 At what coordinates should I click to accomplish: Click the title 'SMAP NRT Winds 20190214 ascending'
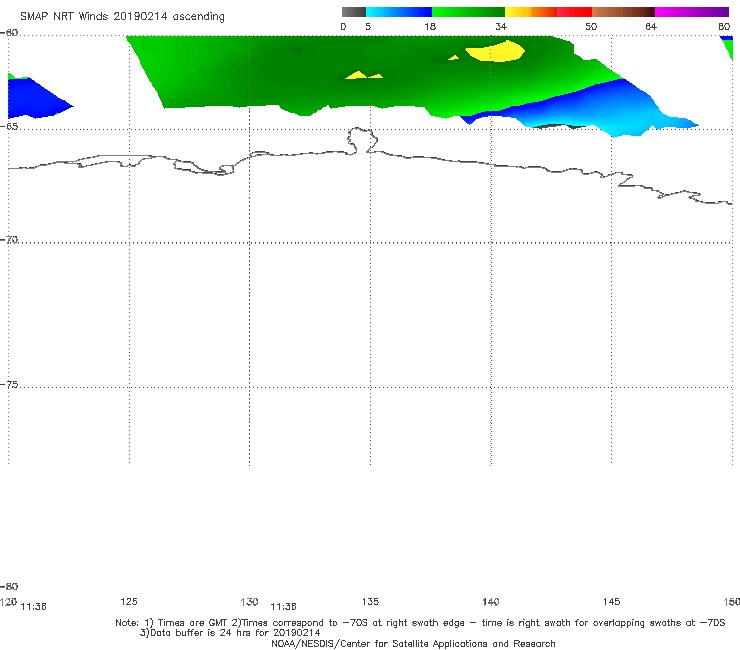122,17
